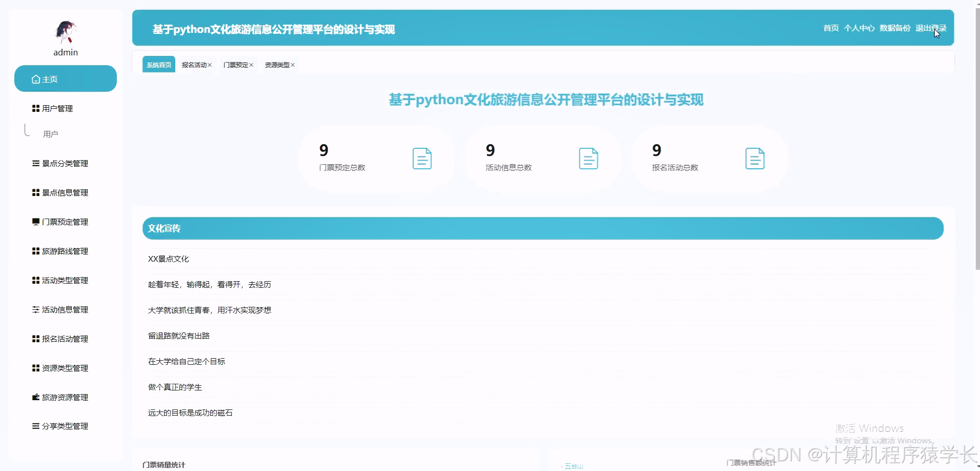Click the 文化宣传 section header

543,228
